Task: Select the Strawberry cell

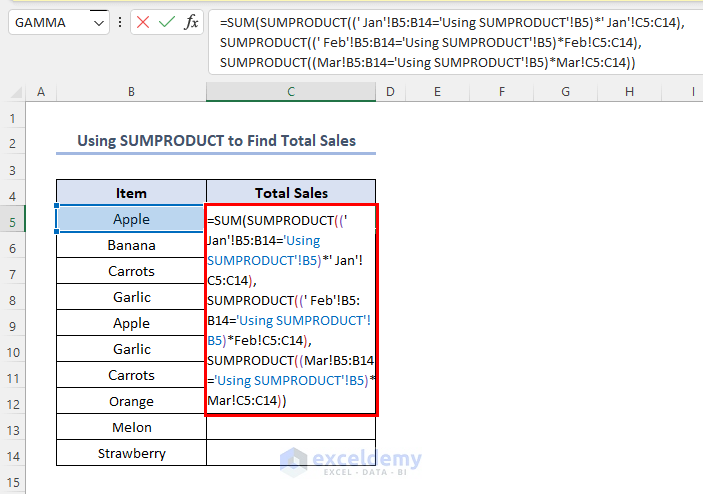Action: coord(131,453)
